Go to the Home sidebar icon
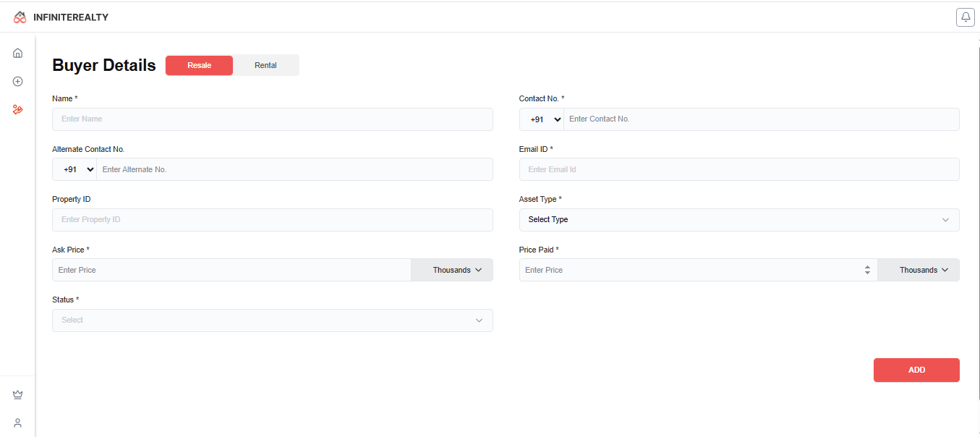Image resolution: width=980 pixels, height=437 pixels. (x=18, y=53)
